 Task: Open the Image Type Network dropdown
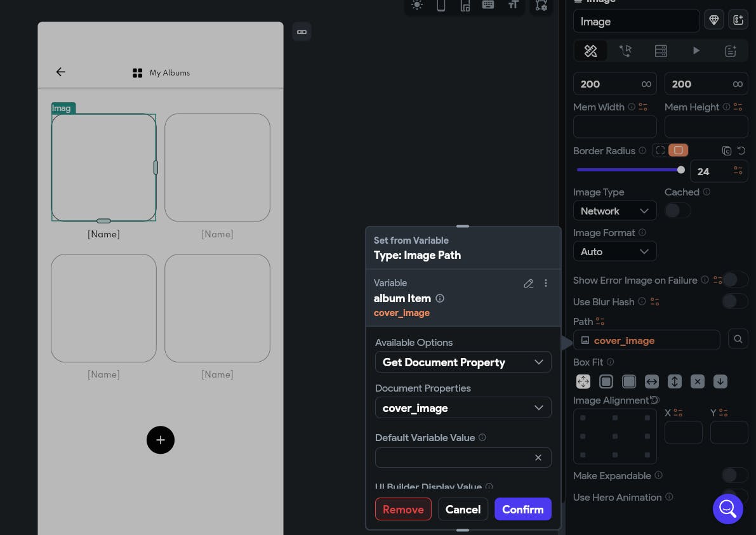[614, 211]
